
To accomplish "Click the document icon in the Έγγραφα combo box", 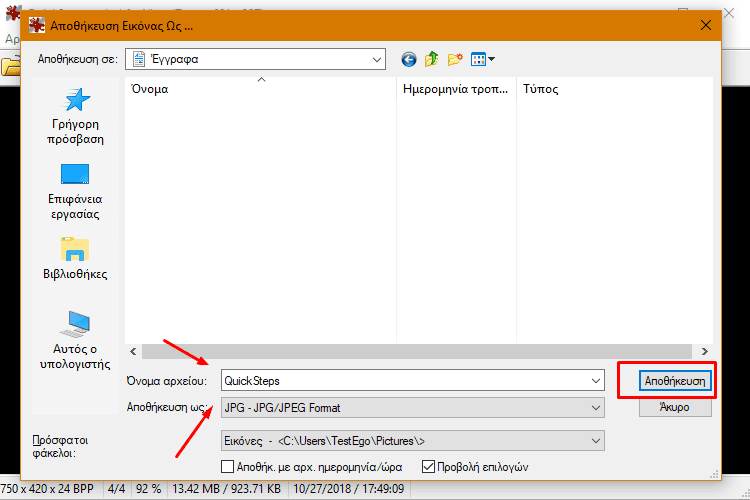I will click(x=139, y=59).
